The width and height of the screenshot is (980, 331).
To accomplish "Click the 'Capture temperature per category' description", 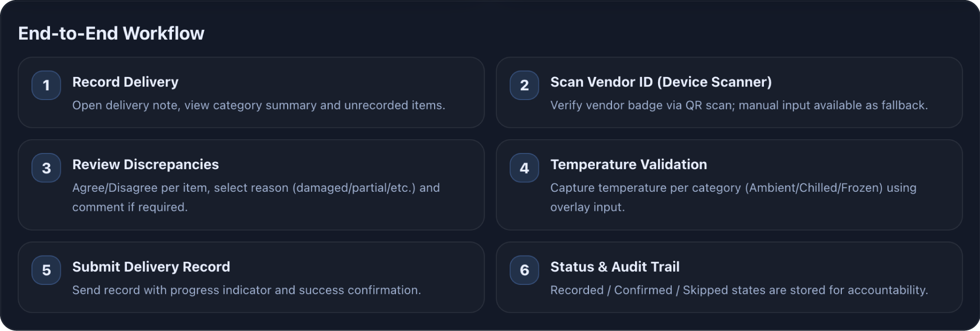I will pyautogui.click(x=733, y=188).
